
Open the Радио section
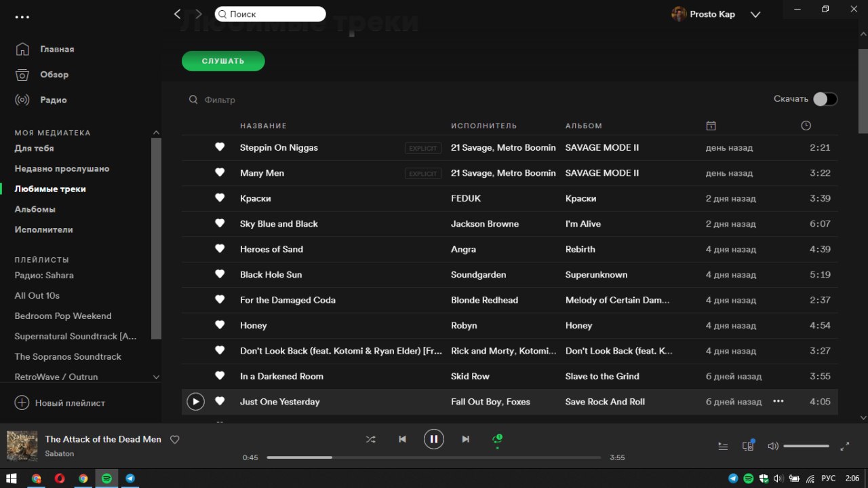click(x=41, y=100)
